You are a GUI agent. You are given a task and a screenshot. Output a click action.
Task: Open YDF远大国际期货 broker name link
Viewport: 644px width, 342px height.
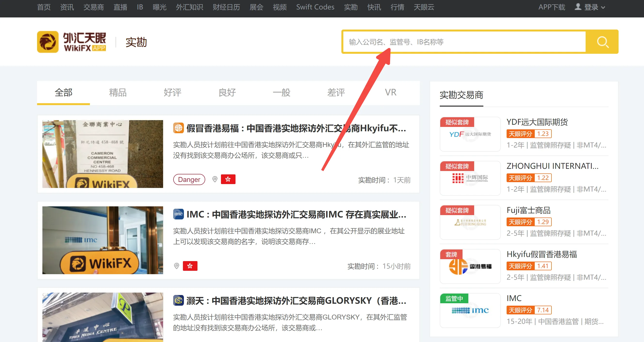point(537,122)
